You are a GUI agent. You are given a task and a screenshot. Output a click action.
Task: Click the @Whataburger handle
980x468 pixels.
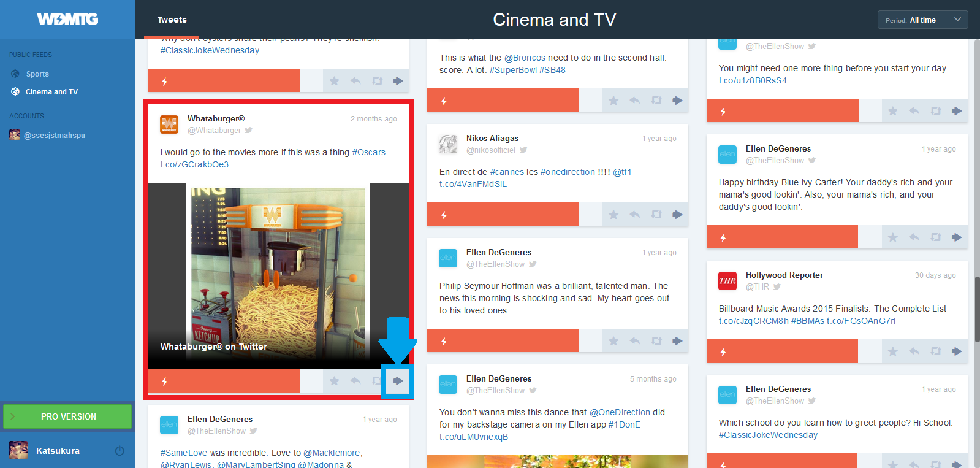click(214, 131)
